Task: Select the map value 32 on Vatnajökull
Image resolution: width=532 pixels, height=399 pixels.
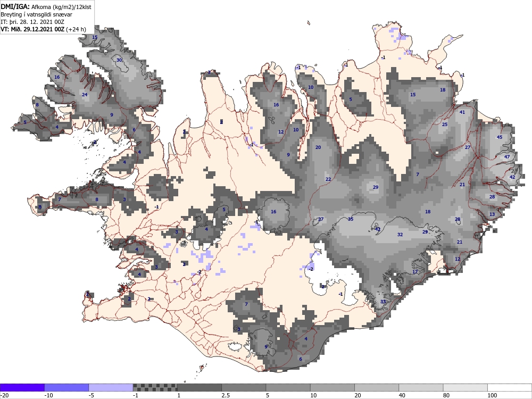Action: tap(400, 235)
